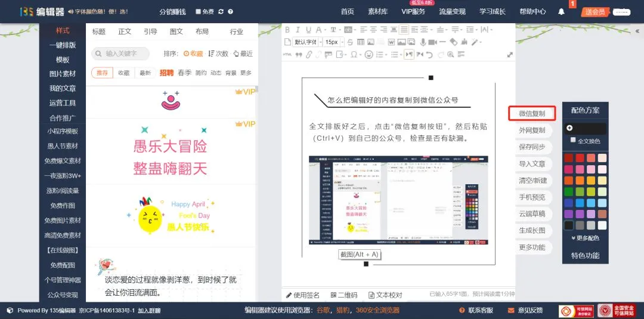The height and width of the screenshot is (319, 644).
Task: Import a Word document with the W icon
Action: click(391, 42)
